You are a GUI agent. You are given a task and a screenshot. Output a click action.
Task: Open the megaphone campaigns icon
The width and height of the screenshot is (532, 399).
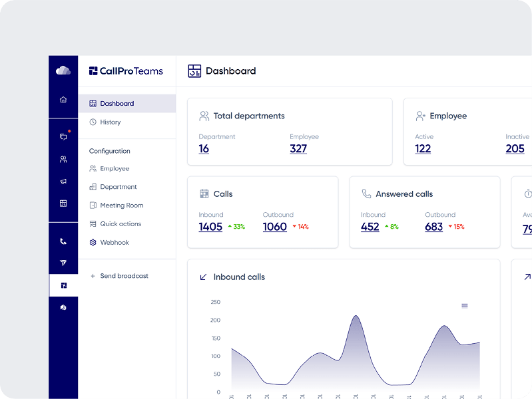pyautogui.click(x=63, y=182)
